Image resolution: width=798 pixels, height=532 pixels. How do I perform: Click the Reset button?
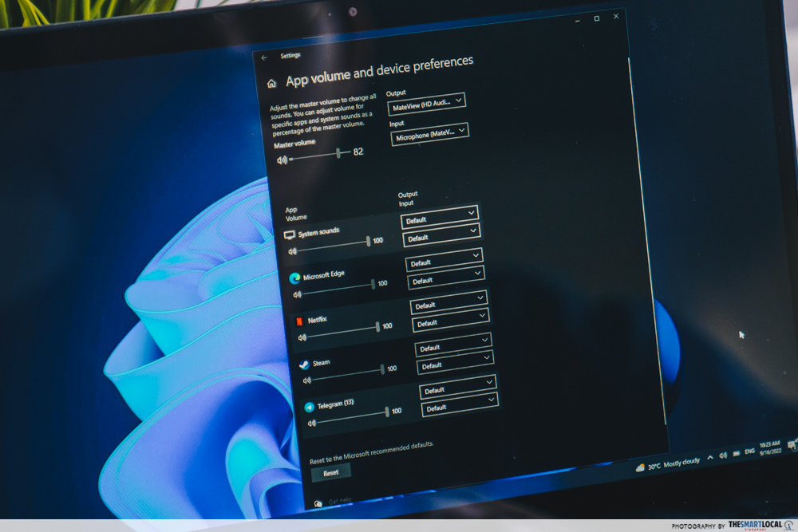[x=330, y=472]
